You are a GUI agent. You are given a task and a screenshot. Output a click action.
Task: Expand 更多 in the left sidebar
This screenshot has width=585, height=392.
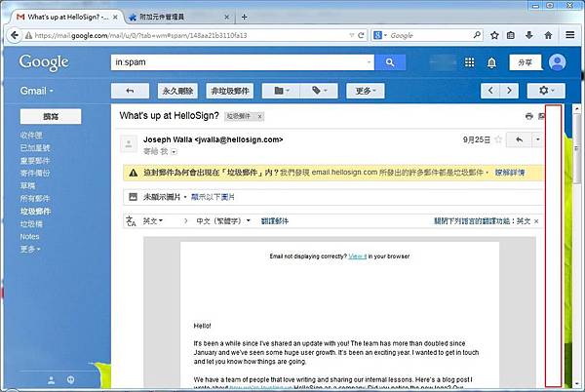coord(30,249)
